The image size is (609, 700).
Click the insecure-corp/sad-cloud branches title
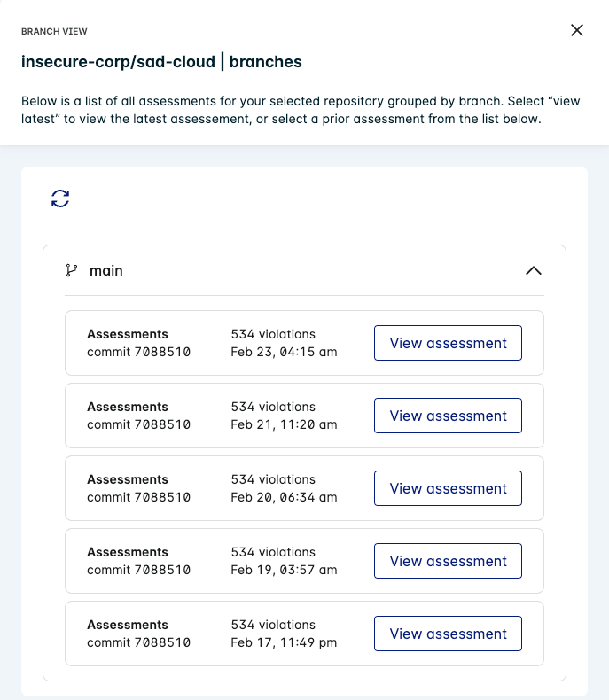point(161,62)
